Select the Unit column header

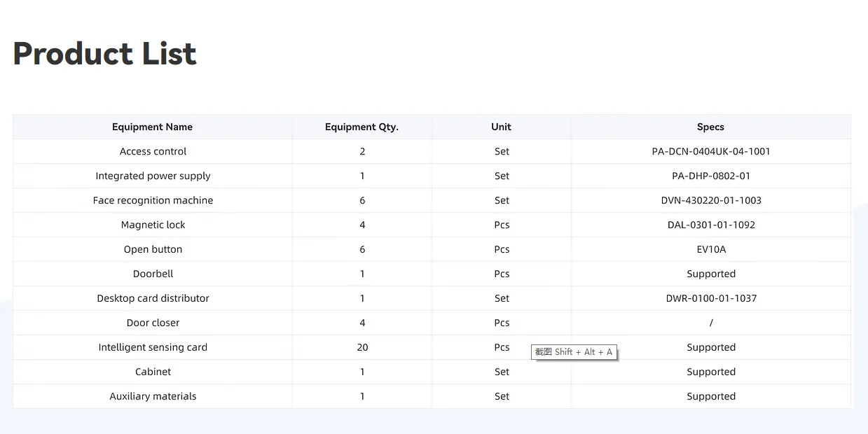(501, 127)
